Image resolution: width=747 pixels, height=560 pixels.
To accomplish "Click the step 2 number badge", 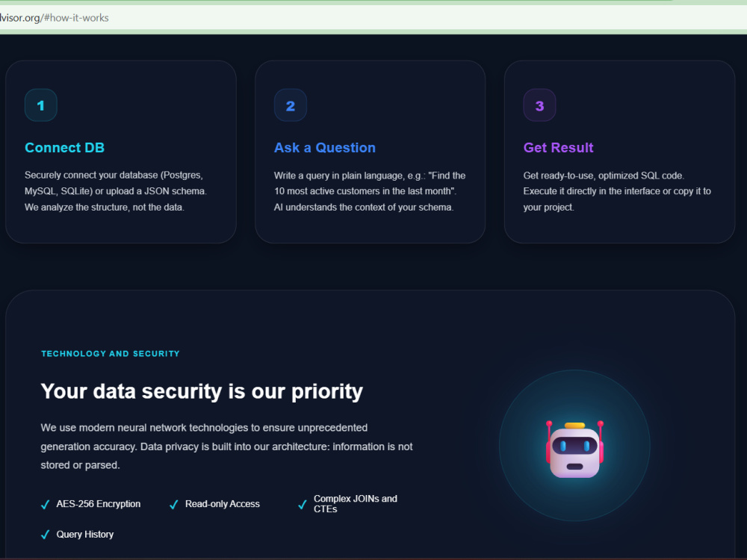I will point(290,105).
